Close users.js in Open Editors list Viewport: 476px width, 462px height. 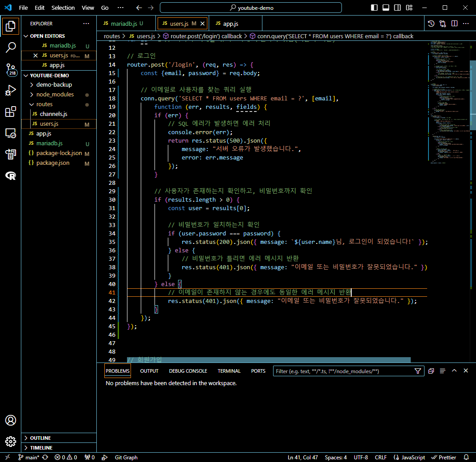36,56
